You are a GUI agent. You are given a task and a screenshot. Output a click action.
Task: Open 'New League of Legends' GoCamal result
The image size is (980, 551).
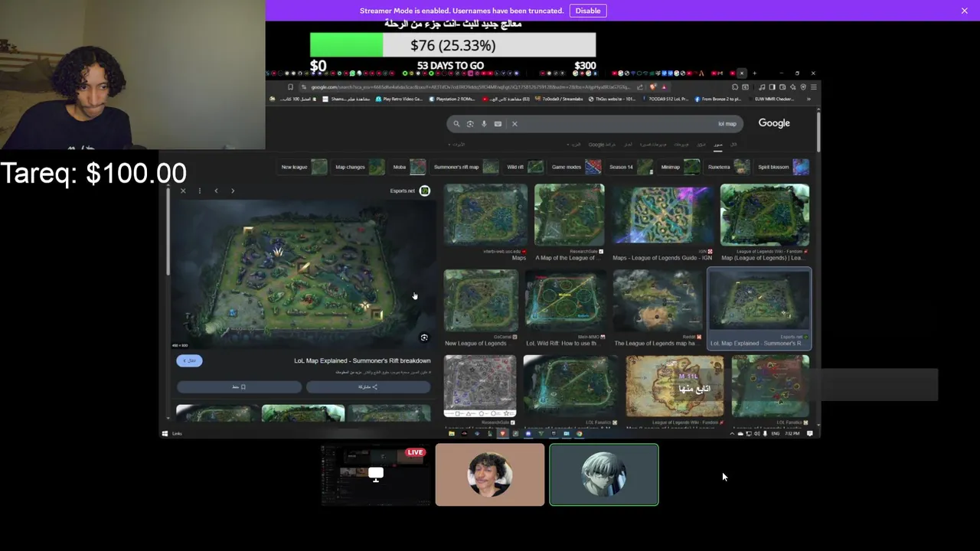click(481, 308)
